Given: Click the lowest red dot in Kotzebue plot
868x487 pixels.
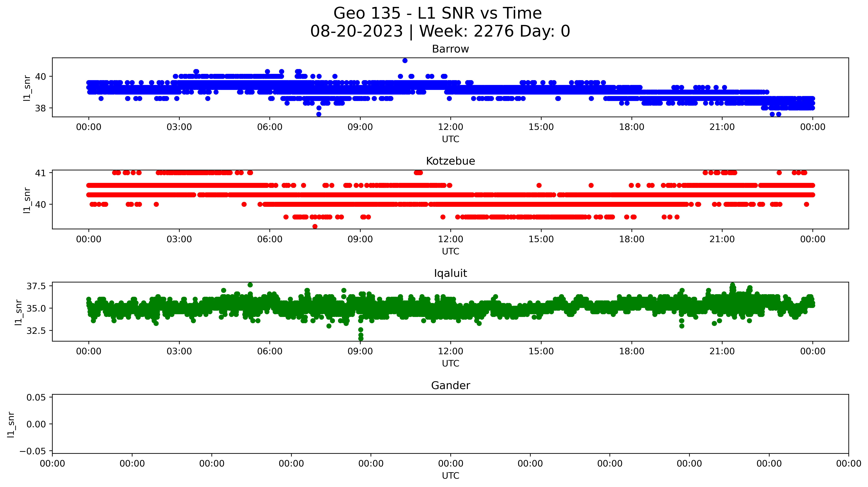Looking at the screenshot, I should pos(315,227).
